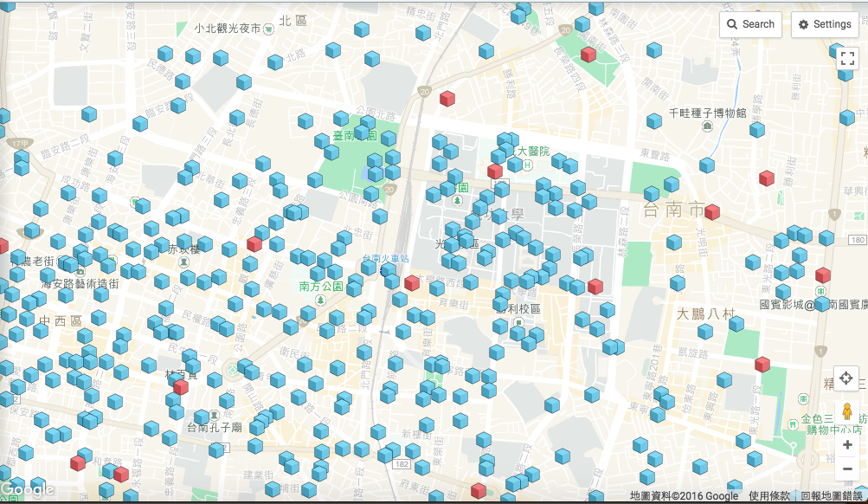868x504 pixels.
Task: Toggle fullscreen map view
Action: click(x=847, y=59)
